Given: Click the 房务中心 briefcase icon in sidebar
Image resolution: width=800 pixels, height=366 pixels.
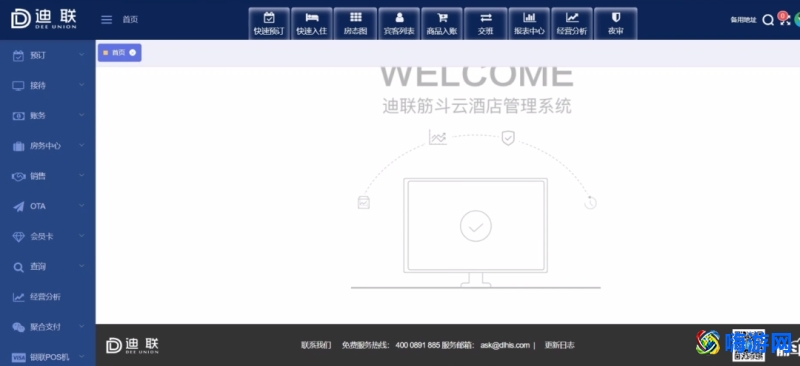Looking at the screenshot, I should (x=18, y=146).
